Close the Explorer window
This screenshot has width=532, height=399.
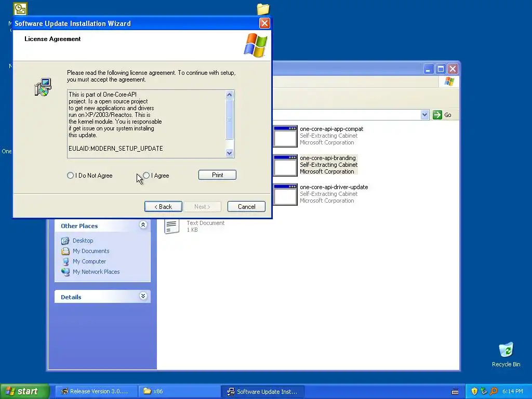(453, 69)
